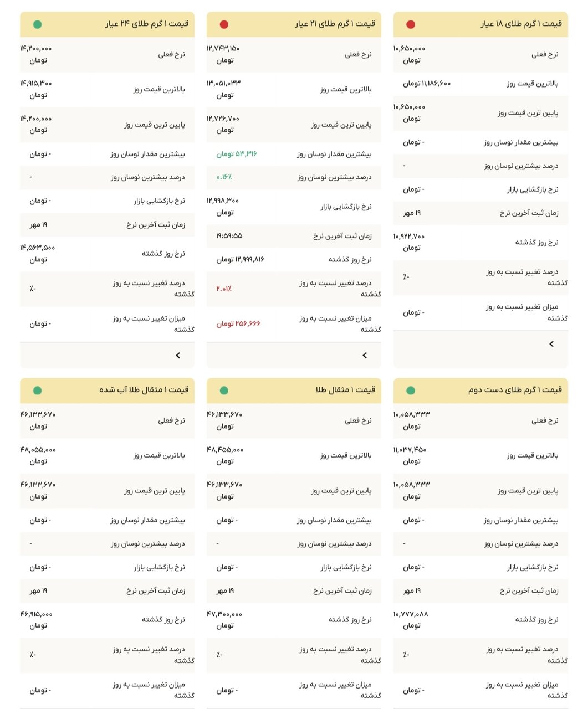This screenshot has height=709, width=588.
Task: Select the قیمت ۱ گرم طلای ۲۱ عیار heading
Action: pyautogui.click(x=335, y=24)
